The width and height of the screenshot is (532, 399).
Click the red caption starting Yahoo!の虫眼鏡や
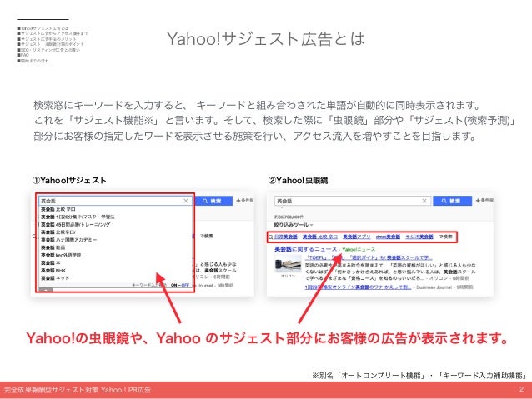[x=267, y=338]
